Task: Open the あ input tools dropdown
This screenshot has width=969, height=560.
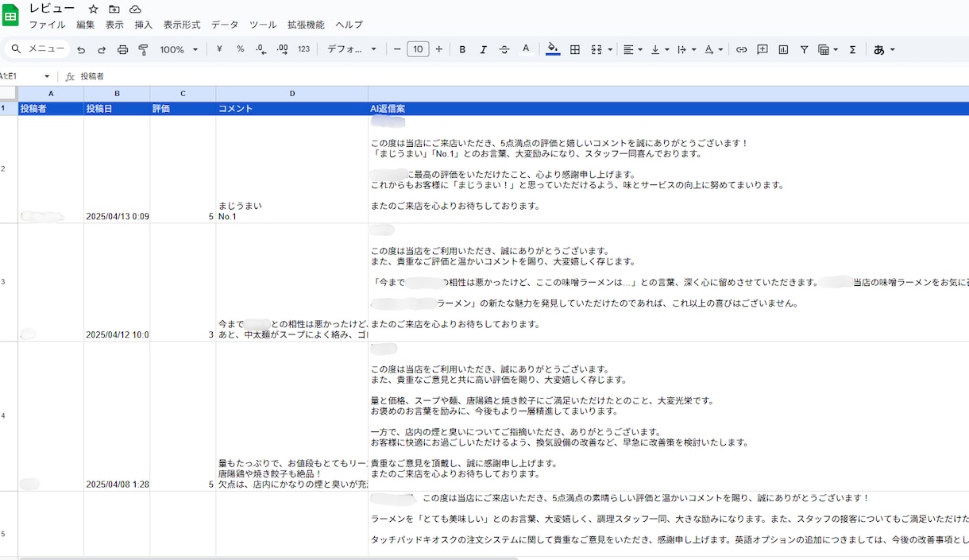Action: pos(883,49)
